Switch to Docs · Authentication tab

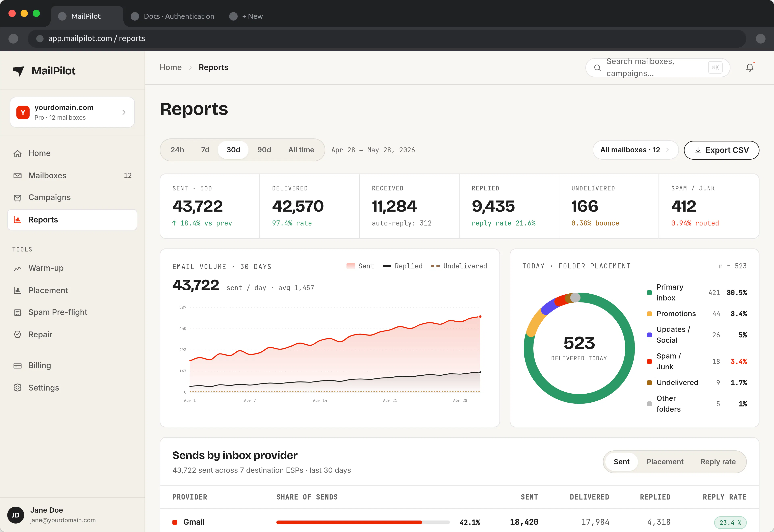[x=172, y=16]
